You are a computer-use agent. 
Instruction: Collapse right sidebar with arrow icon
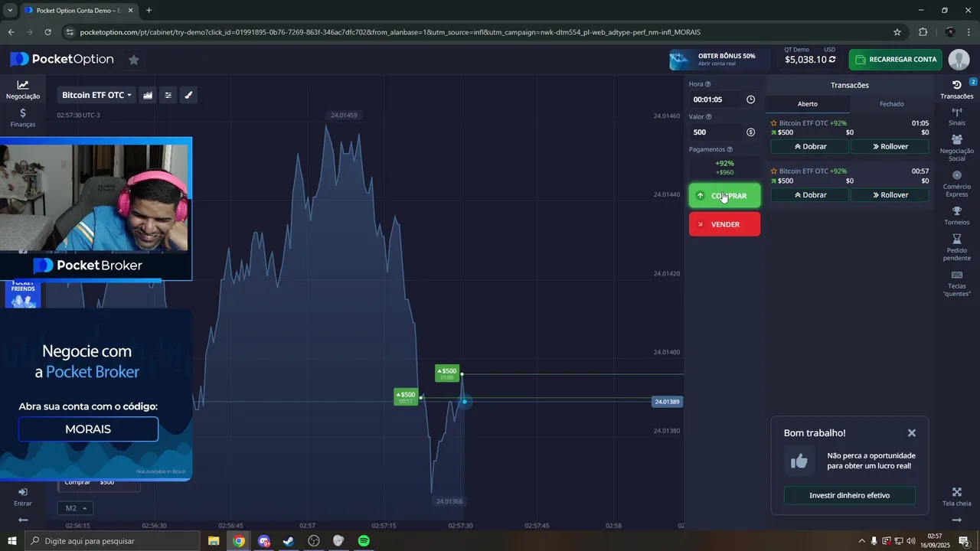[x=957, y=520]
